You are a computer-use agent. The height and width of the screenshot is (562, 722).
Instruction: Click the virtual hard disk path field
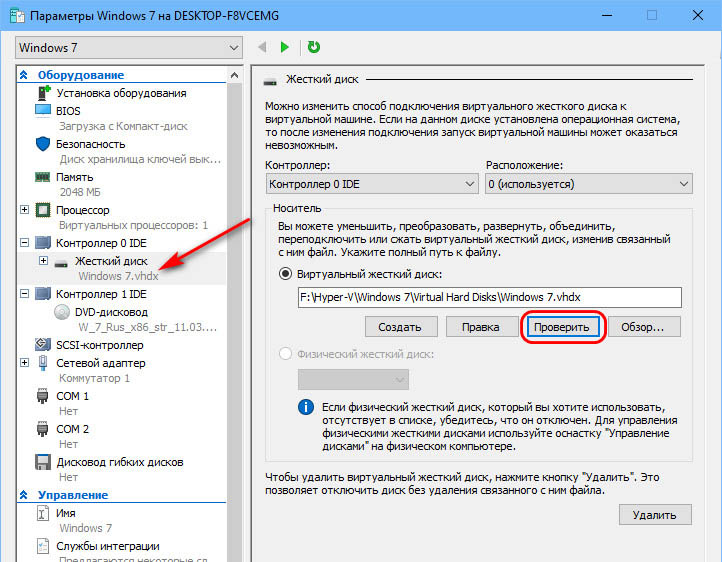click(x=490, y=297)
